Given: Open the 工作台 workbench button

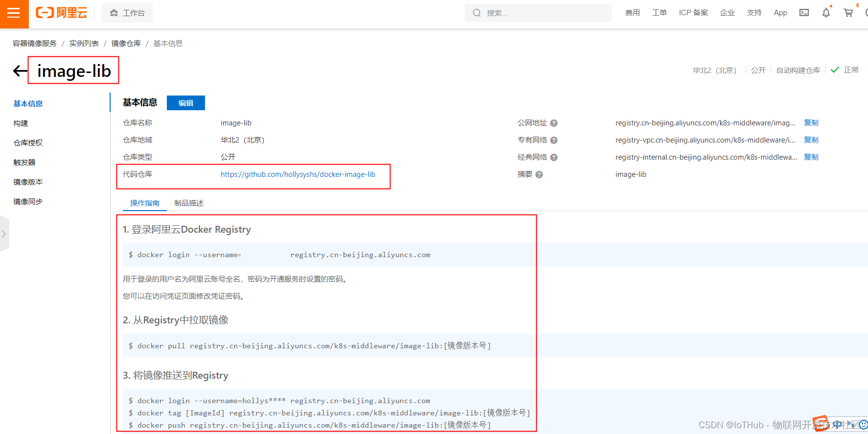Looking at the screenshot, I should (x=127, y=13).
